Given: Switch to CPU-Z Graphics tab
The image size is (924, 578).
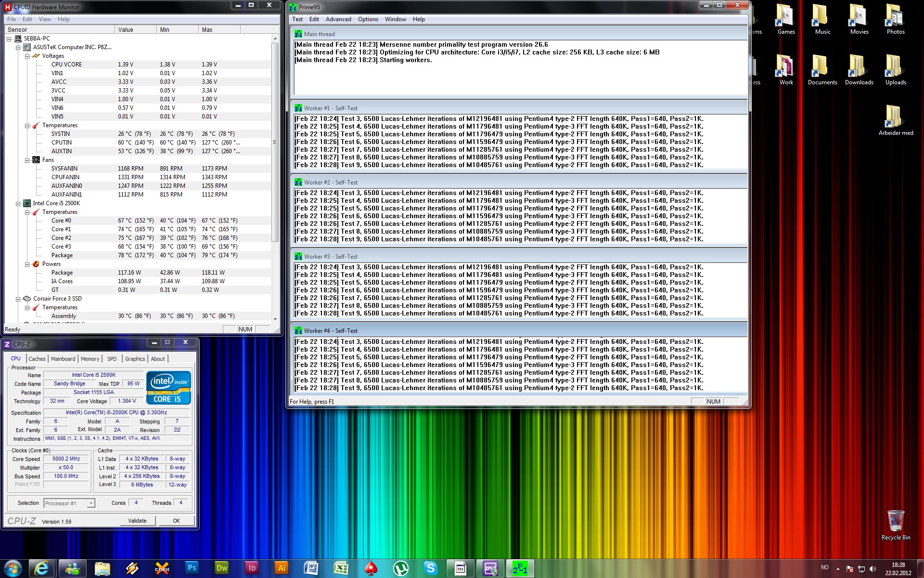Looking at the screenshot, I should (x=135, y=359).
